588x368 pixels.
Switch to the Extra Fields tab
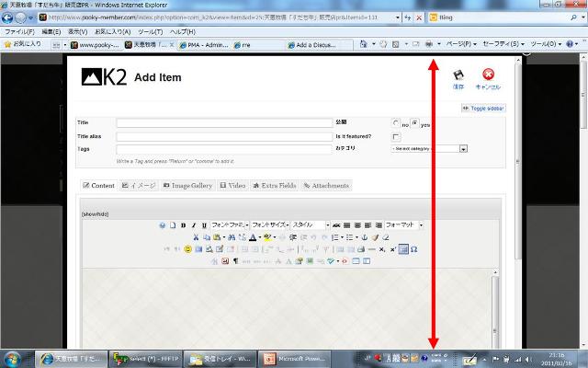pyautogui.click(x=275, y=186)
